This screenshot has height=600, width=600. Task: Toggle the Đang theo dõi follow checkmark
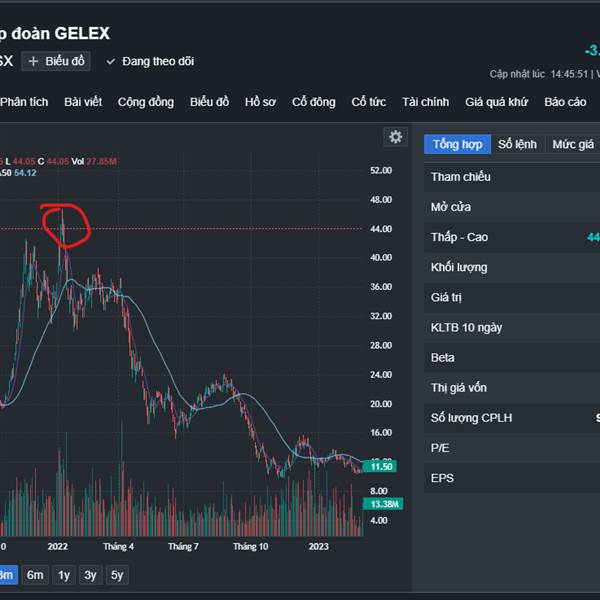[150, 61]
